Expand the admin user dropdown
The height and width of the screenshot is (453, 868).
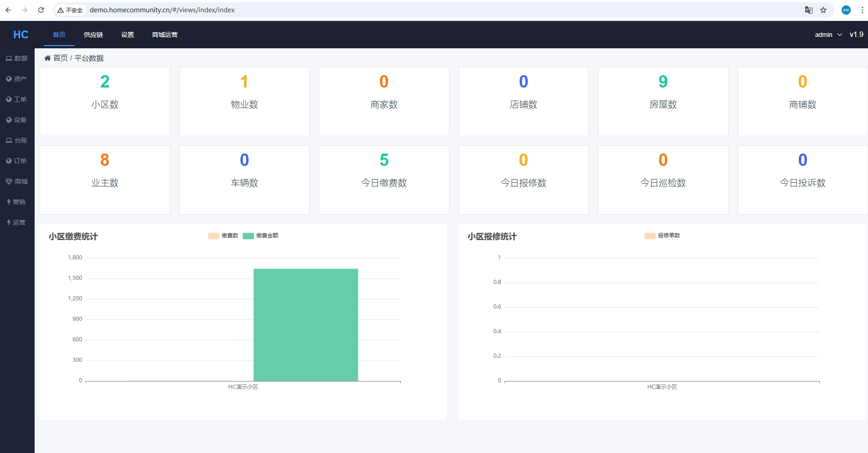[x=828, y=35]
